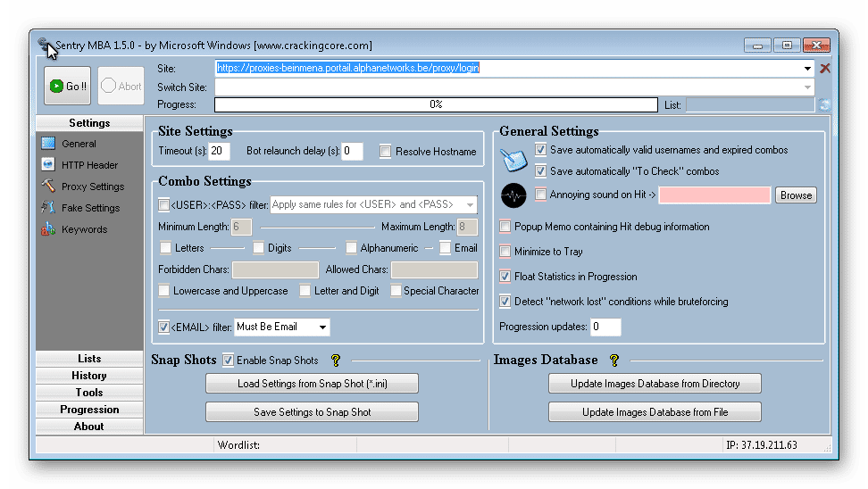Open Proxy Settings via hammer icon

coord(48,186)
